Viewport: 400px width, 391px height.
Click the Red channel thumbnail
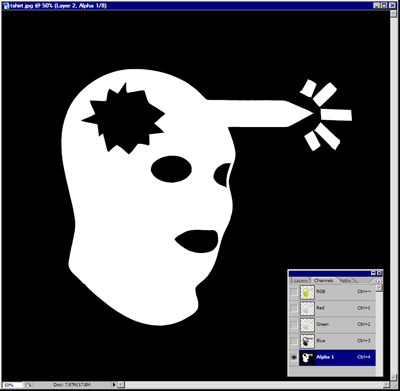click(x=307, y=309)
